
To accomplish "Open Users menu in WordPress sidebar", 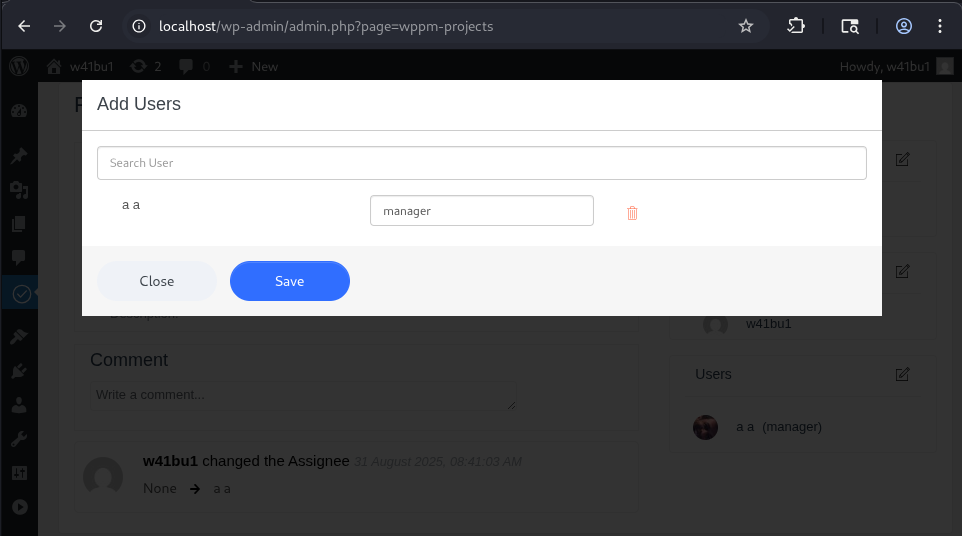I will coord(19,406).
